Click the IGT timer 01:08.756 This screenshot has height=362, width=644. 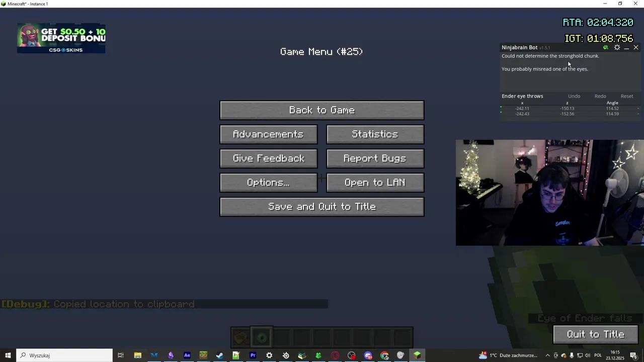pos(599,39)
